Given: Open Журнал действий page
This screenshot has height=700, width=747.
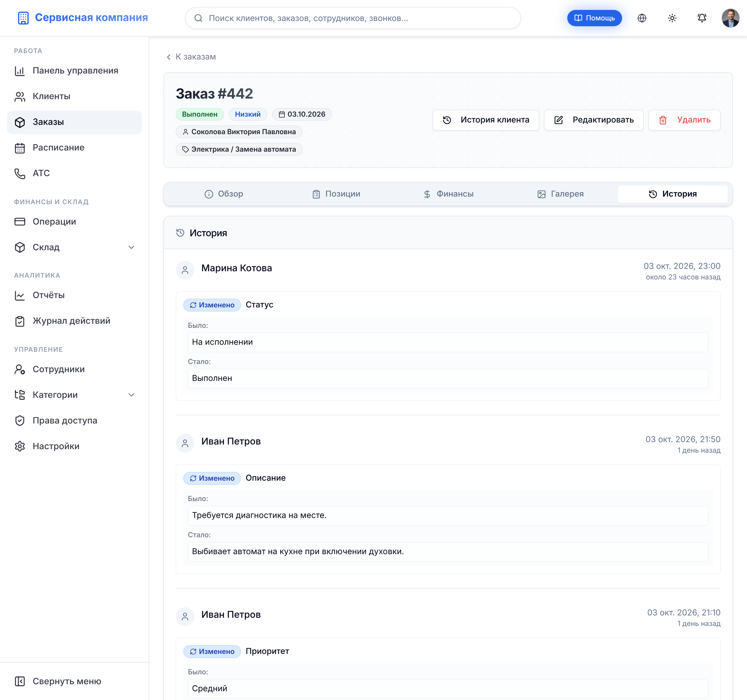Looking at the screenshot, I should pos(74,321).
